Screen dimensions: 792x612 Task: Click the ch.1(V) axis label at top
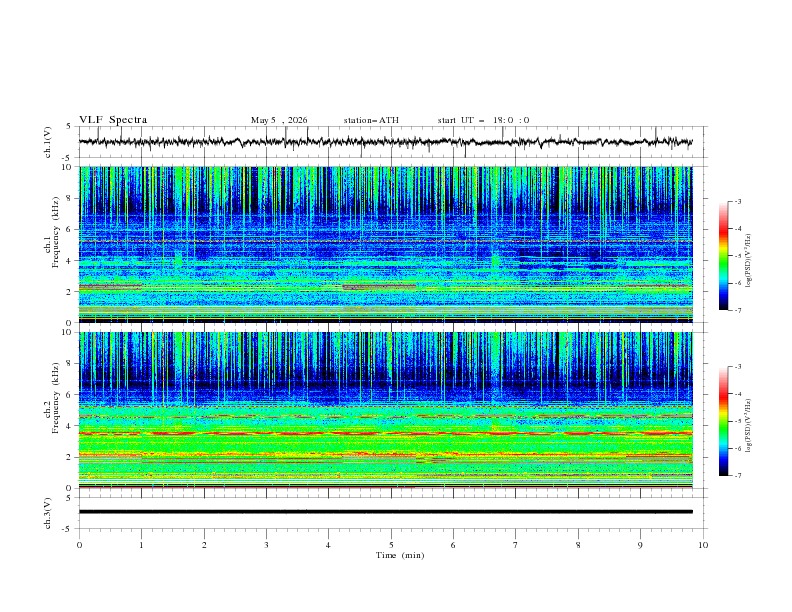pos(48,142)
